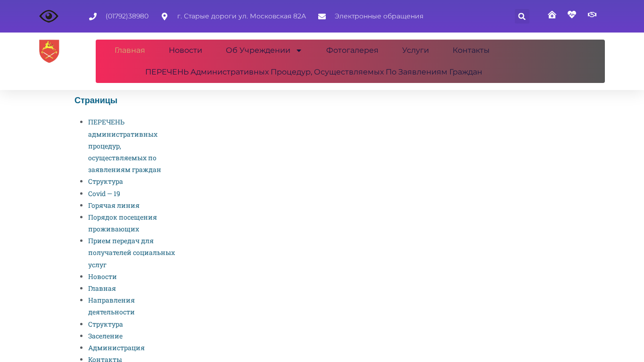
Task: Open the Заселение page link
Action: click(105, 336)
